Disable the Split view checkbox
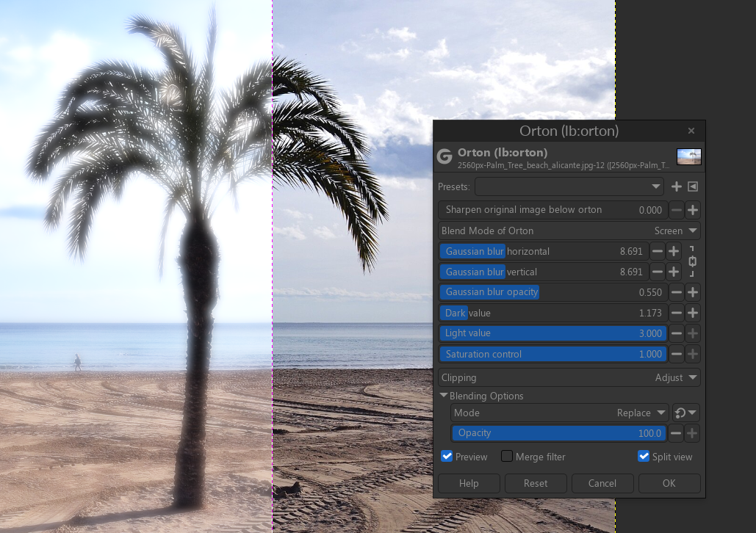This screenshot has height=533, width=756. tap(644, 457)
